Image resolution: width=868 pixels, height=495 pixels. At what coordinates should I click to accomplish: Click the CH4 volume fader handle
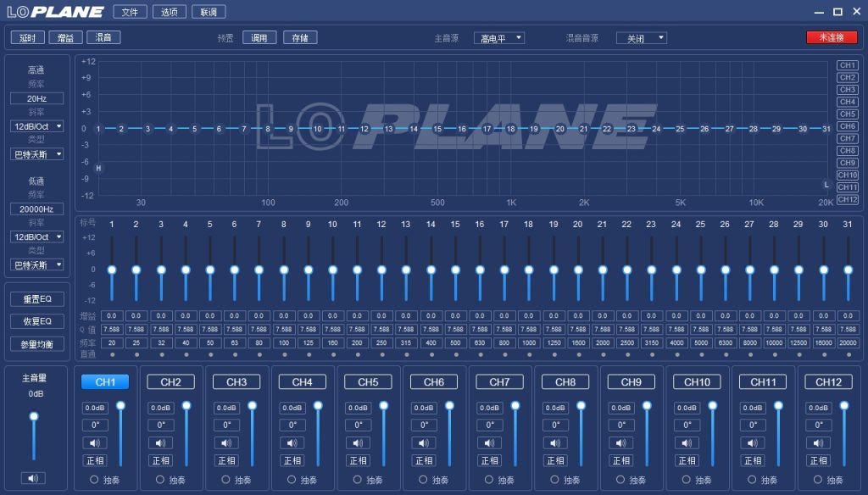[x=319, y=406]
